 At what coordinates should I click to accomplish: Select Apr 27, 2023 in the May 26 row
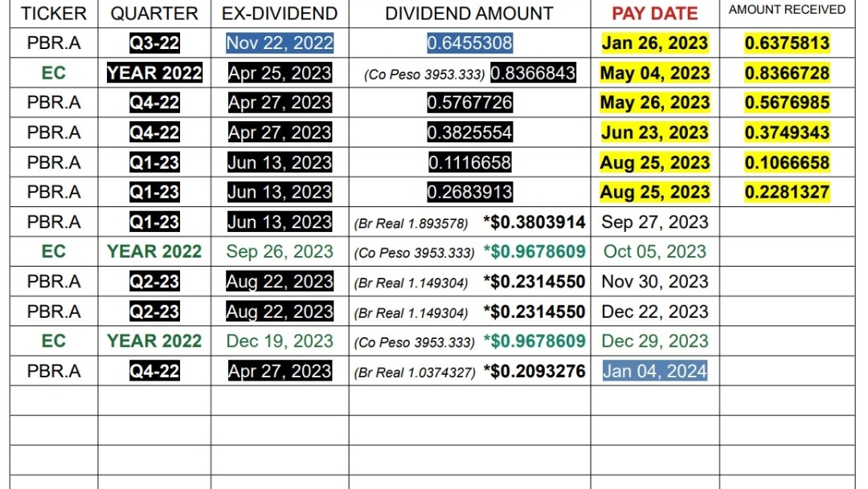click(x=280, y=102)
